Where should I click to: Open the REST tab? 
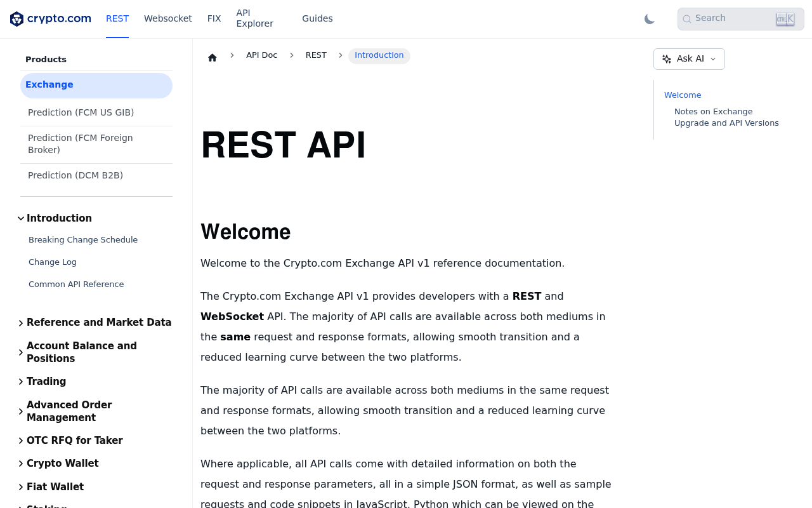(117, 19)
